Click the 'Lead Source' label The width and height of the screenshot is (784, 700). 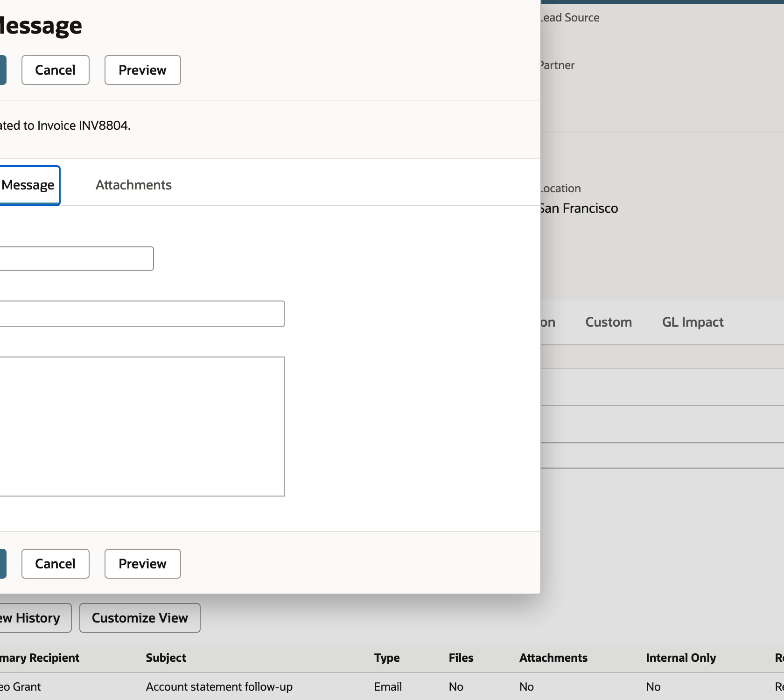[570, 18]
